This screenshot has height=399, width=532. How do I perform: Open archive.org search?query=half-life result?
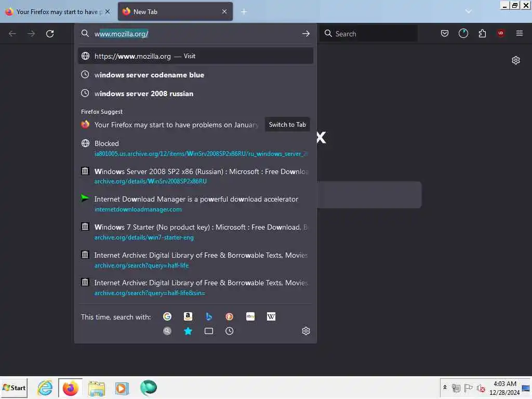click(x=195, y=260)
